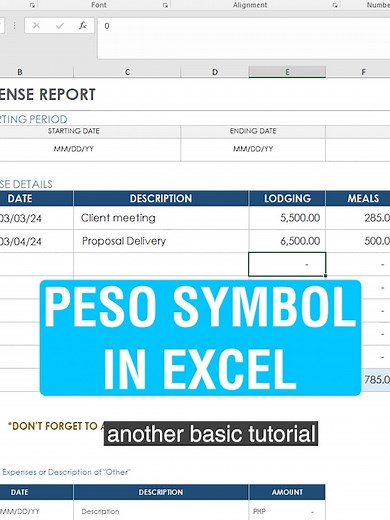390x520 pixels.
Task: Select the 6,500.00 lodging cell
Action: (x=287, y=241)
